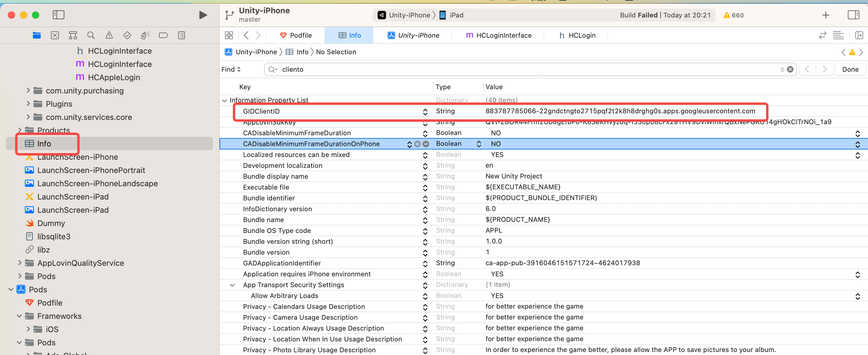Jump to the previous issue arrow in jump bar

(843, 52)
